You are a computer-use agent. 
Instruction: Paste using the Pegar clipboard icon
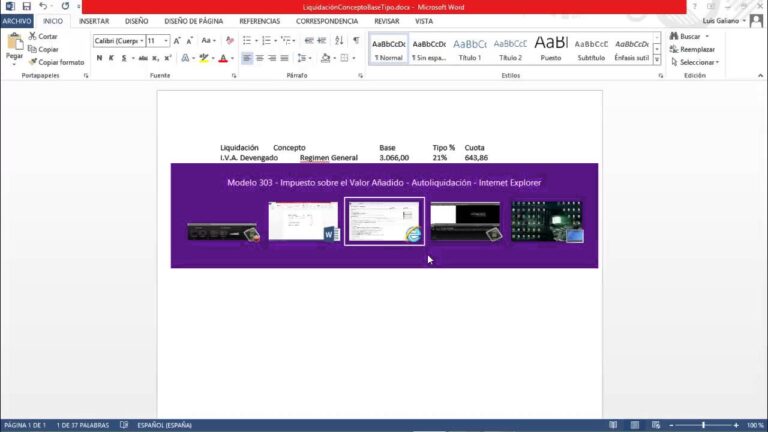(15, 43)
